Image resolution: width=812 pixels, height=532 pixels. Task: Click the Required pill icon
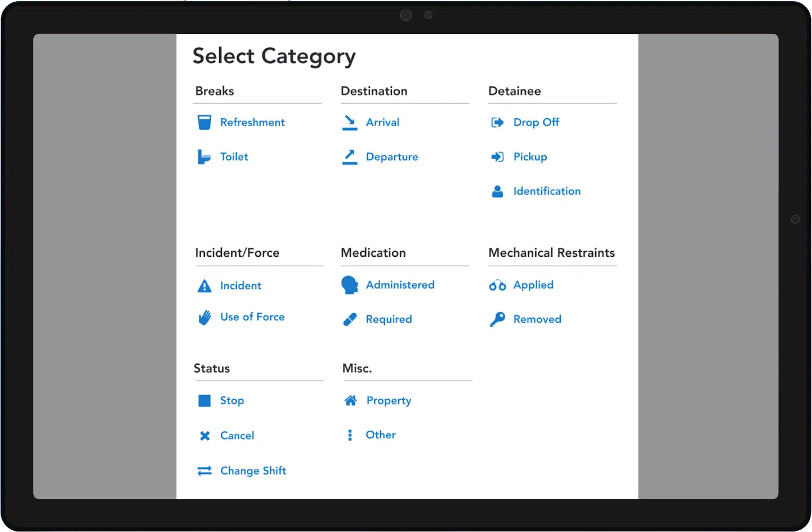pos(350,320)
